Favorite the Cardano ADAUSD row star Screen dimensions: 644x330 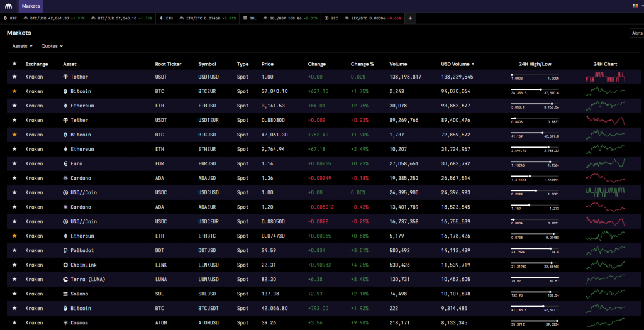coord(14,178)
